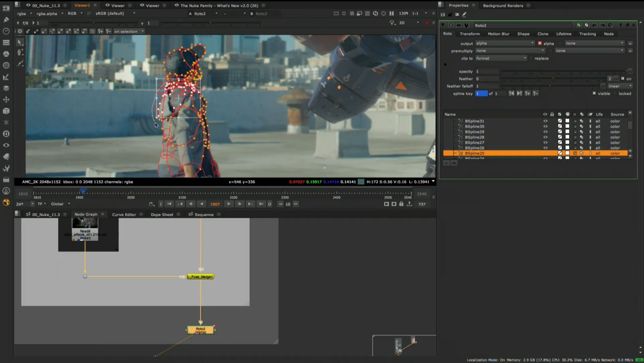Click the Roto2 node in node graph

pyautogui.click(x=200, y=330)
